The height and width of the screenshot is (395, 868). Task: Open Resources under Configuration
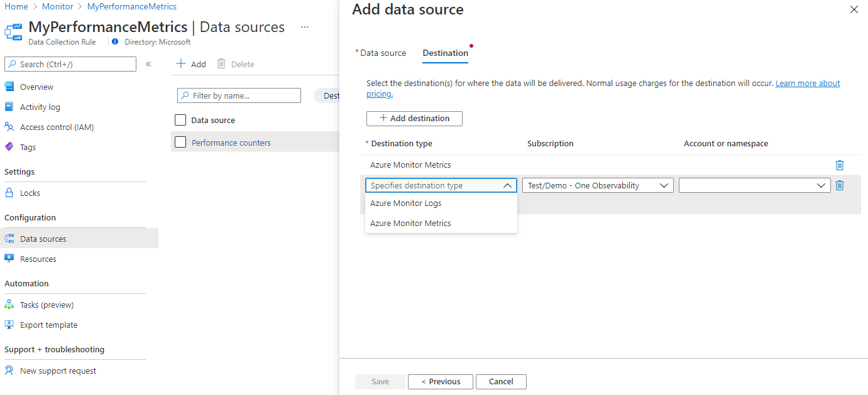pyautogui.click(x=38, y=259)
